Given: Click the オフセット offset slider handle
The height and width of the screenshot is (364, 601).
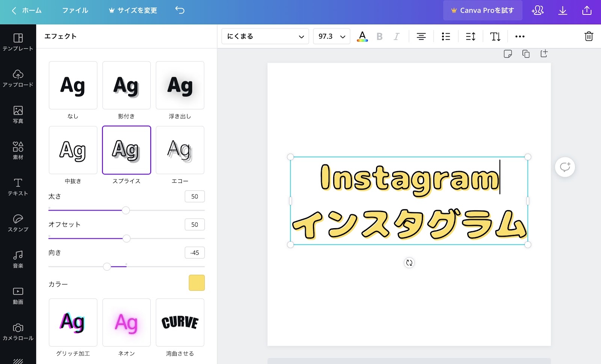Looking at the screenshot, I should point(127,238).
